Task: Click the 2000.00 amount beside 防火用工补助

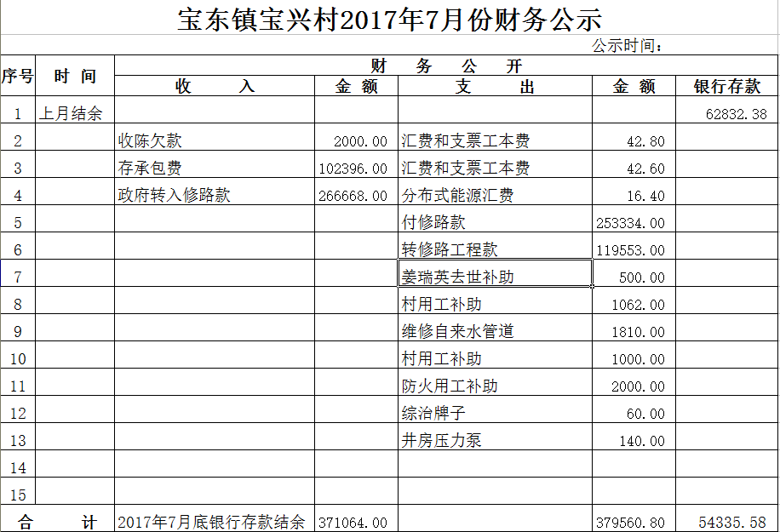Action: coord(634,382)
